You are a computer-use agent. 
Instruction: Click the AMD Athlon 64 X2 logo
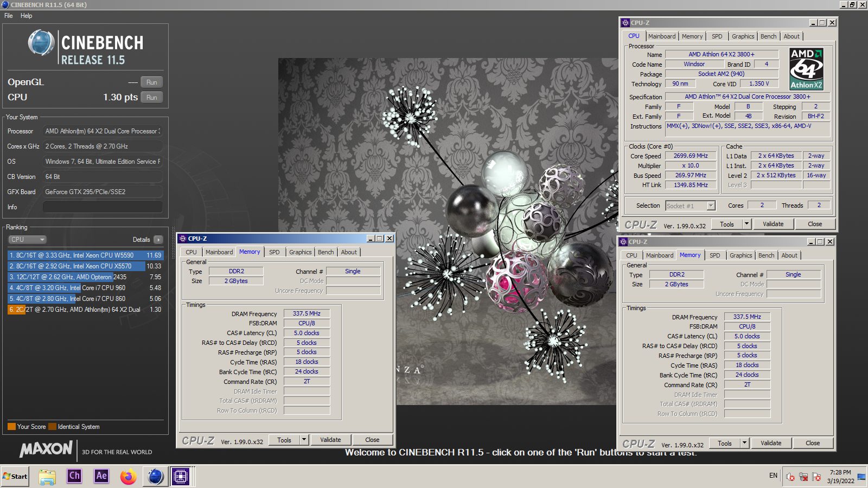(x=807, y=69)
